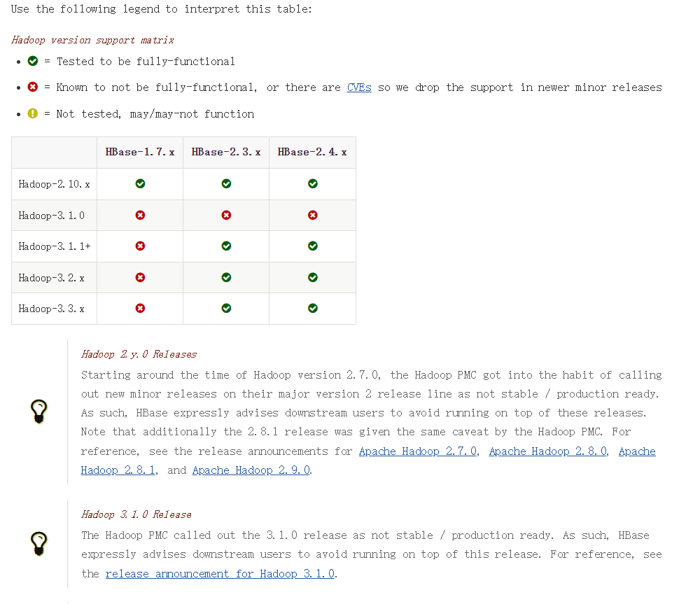This screenshot has height=604, width=700.
Task: Click yellow exclamation icon in the legend
Action: (33, 113)
